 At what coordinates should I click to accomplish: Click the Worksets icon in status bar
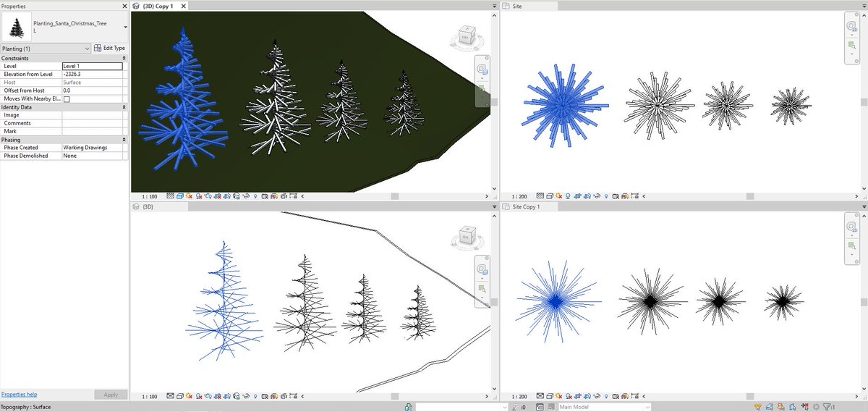click(409, 407)
